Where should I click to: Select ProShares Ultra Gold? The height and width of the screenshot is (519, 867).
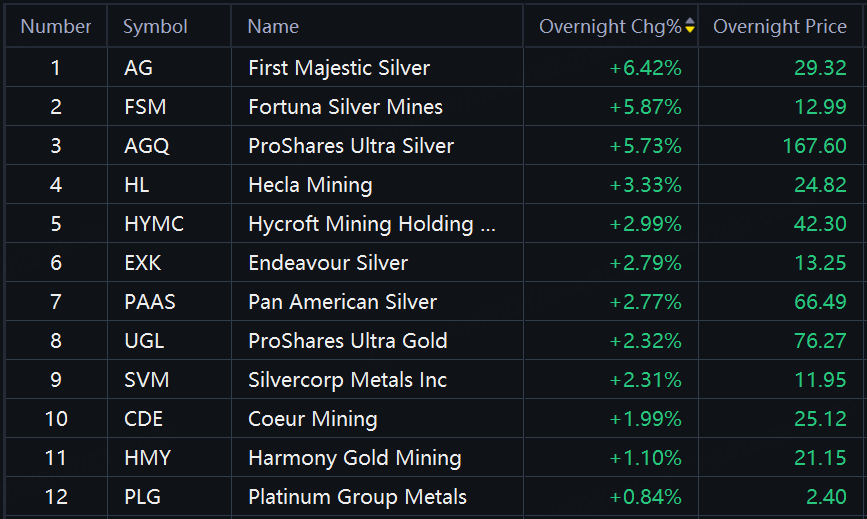[x=347, y=341]
